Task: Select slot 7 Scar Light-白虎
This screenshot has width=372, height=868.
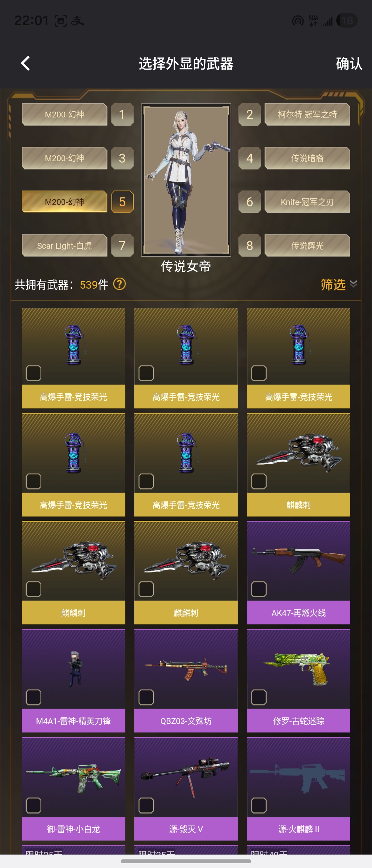Action: [x=64, y=246]
